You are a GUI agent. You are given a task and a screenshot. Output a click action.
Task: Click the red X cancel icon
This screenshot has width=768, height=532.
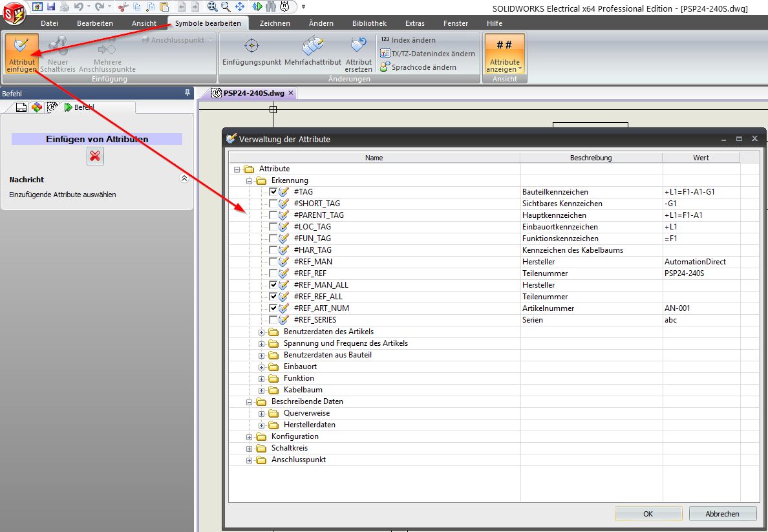[x=95, y=156]
